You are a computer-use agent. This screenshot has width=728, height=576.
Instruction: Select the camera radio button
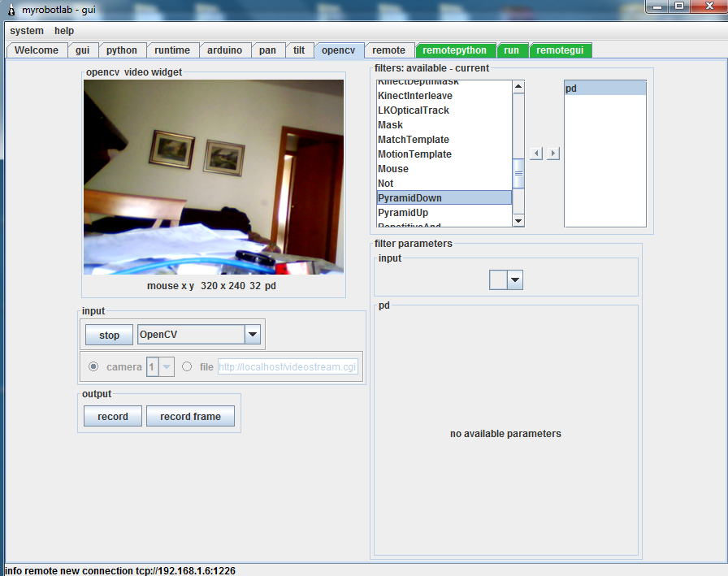point(93,366)
